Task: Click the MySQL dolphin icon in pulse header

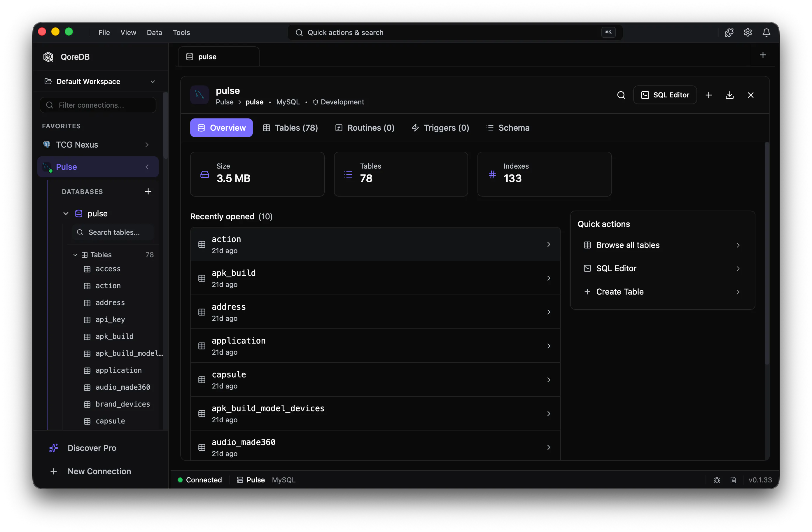Action: 199,95
